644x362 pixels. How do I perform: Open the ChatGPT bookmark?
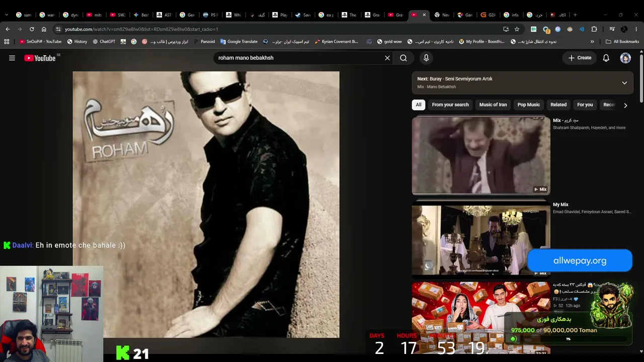[x=104, y=42]
